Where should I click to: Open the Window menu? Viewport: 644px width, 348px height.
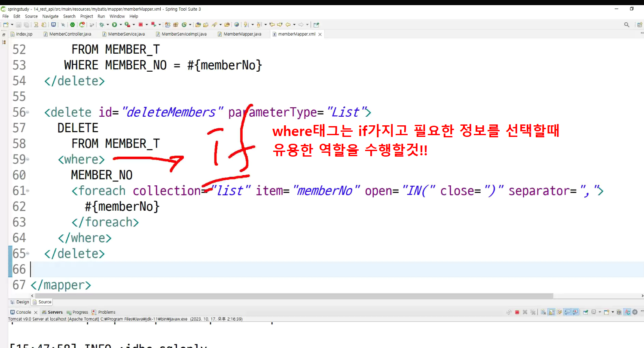pyautogui.click(x=117, y=16)
